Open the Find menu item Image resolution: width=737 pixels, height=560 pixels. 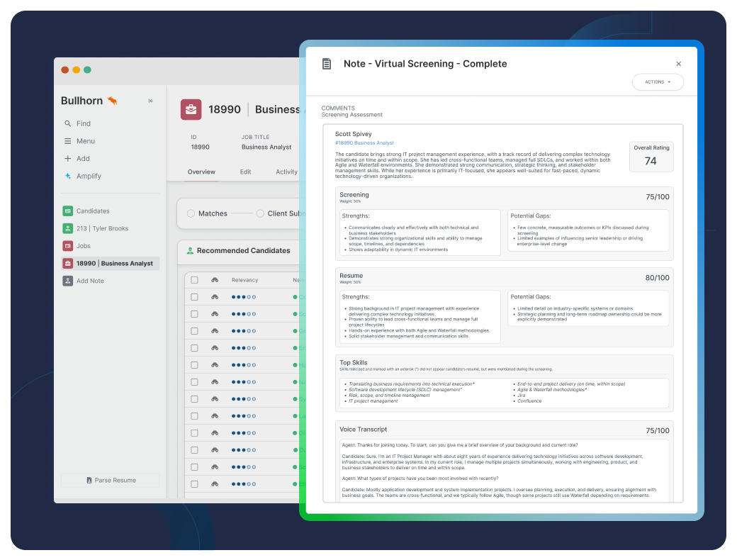pos(83,123)
